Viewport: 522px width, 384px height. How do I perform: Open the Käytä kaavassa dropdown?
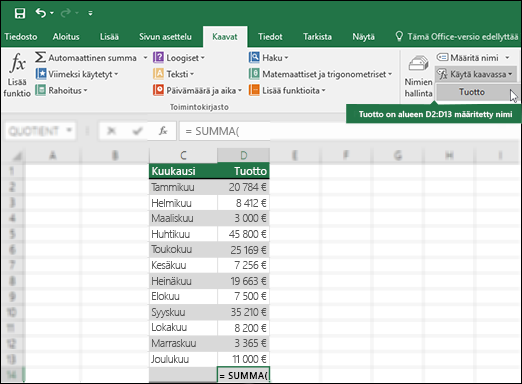coord(475,74)
